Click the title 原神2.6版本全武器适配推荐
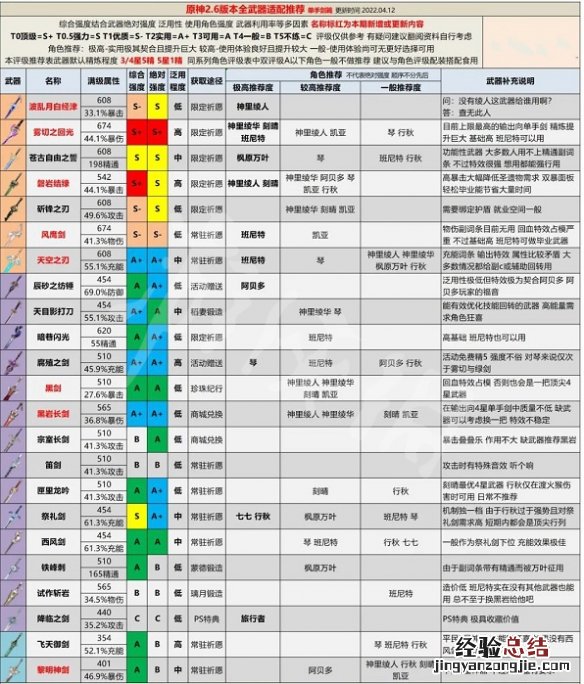The image size is (584, 684). (245, 9)
